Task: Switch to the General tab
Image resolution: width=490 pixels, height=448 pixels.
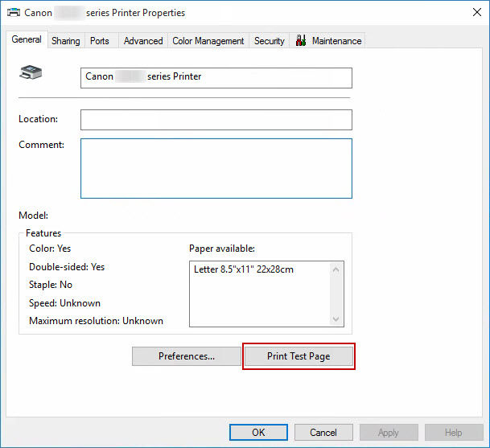Action: click(x=27, y=39)
